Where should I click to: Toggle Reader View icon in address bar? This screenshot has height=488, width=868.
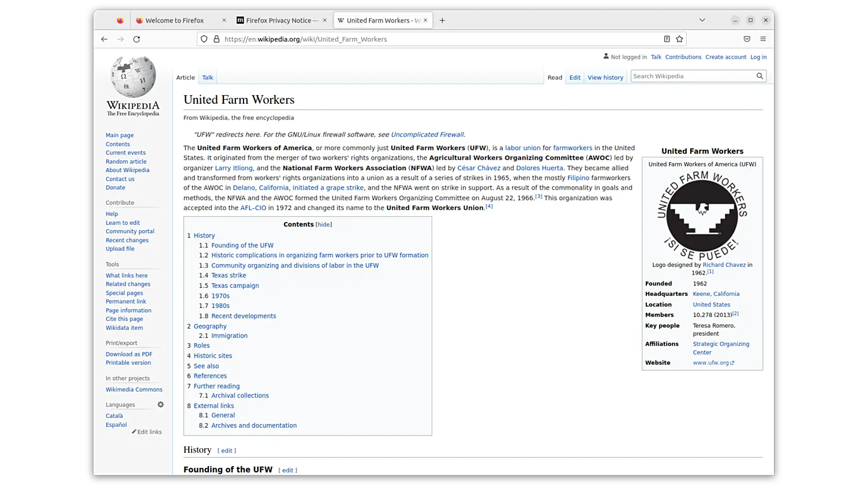coord(667,39)
